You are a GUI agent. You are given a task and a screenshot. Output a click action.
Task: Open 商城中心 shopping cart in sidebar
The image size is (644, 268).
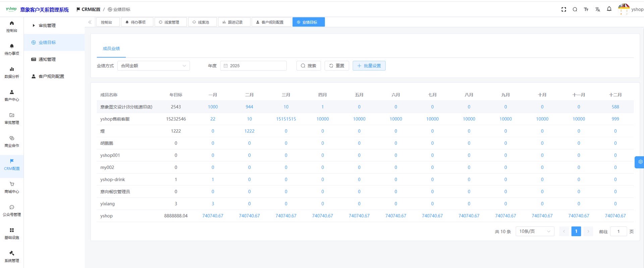pyautogui.click(x=12, y=187)
